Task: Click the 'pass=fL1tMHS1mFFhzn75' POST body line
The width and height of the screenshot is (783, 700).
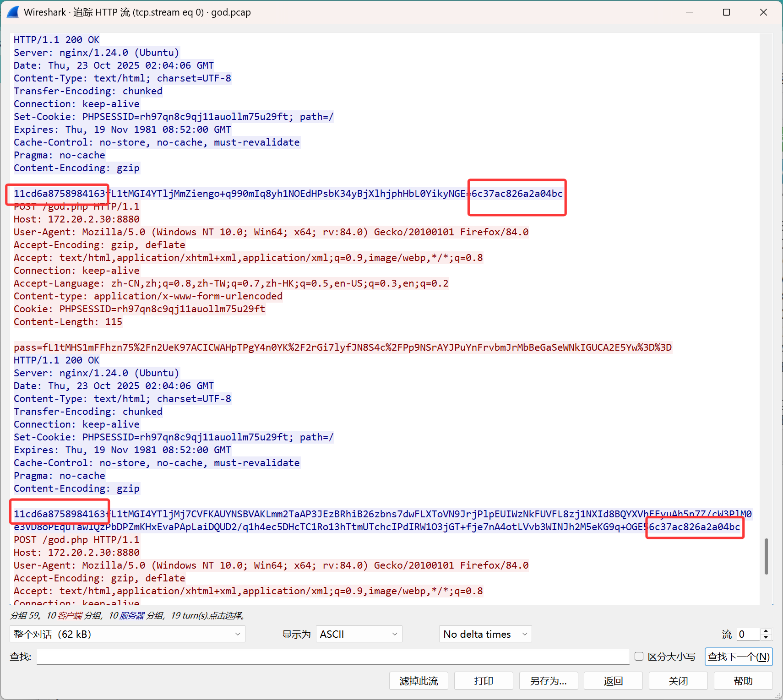Action: pos(343,347)
